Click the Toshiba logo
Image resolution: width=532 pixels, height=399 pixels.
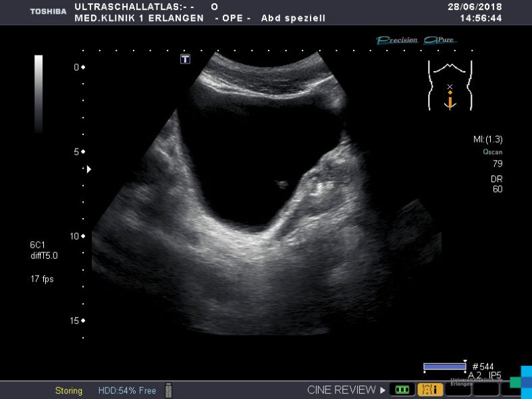(x=48, y=11)
